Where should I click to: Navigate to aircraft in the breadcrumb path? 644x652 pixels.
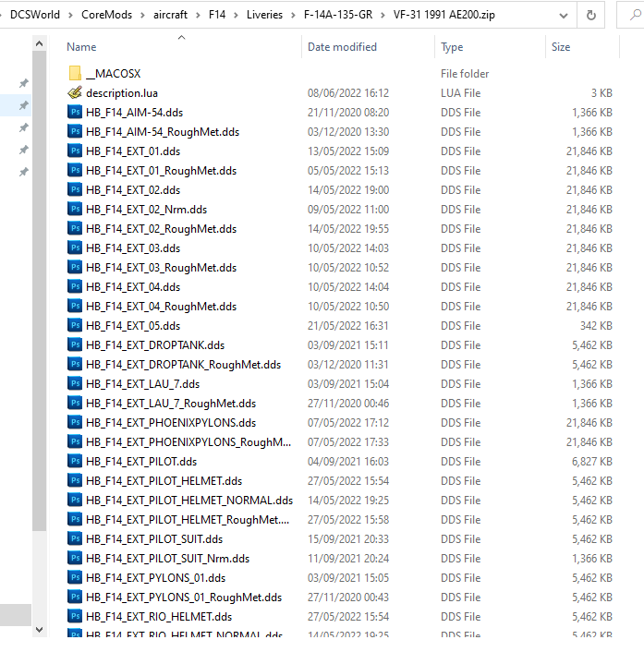pyautogui.click(x=170, y=15)
